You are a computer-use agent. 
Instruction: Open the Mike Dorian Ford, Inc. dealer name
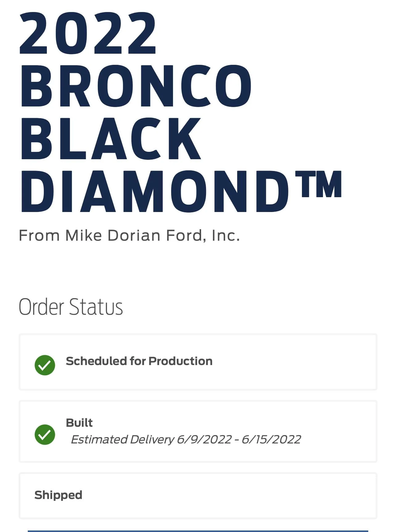[x=153, y=235]
